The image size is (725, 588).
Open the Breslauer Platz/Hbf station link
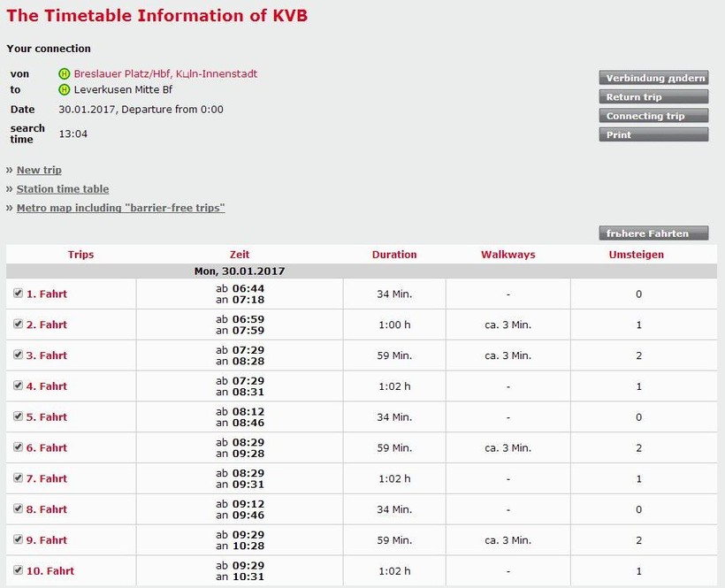tap(165, 74)
